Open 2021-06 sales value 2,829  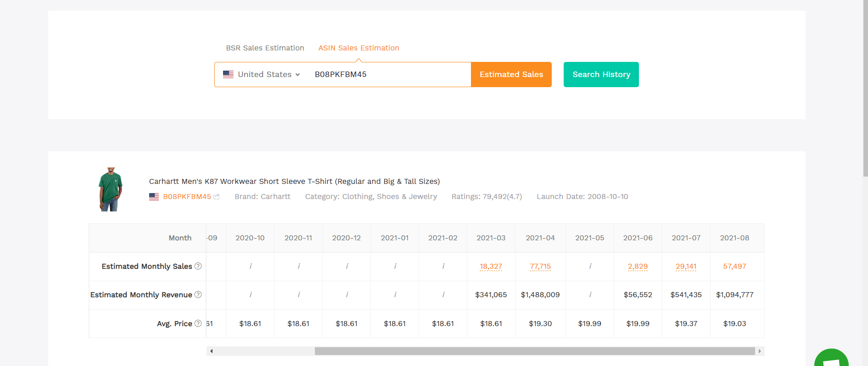[638, 266]
